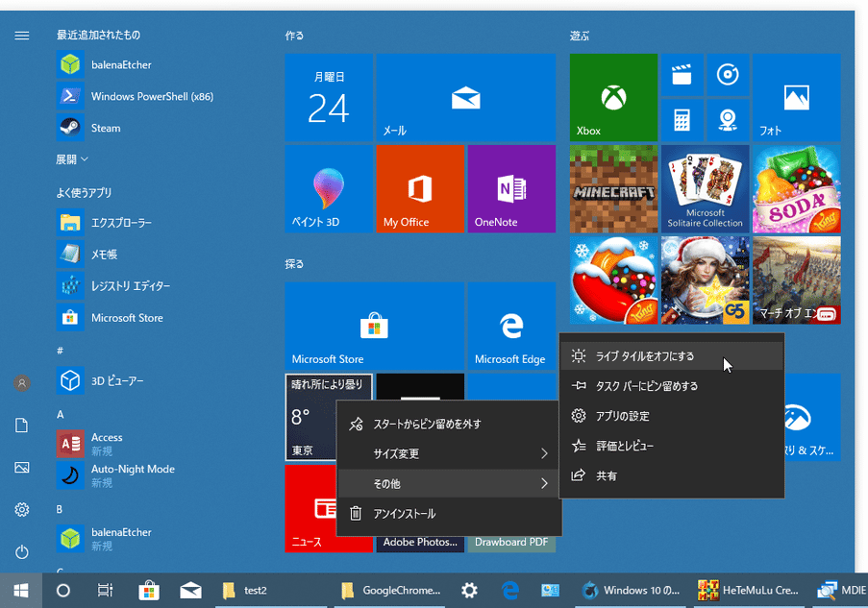Expand the サイズ変更 submenu
Viewport: 868px width, 608px height.
tap(449, 453)
